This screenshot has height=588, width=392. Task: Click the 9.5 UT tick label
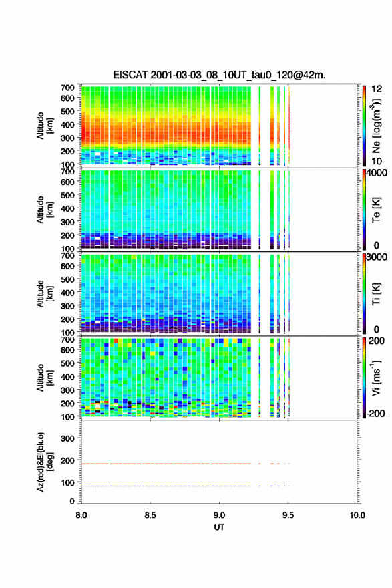pos(288,515)
